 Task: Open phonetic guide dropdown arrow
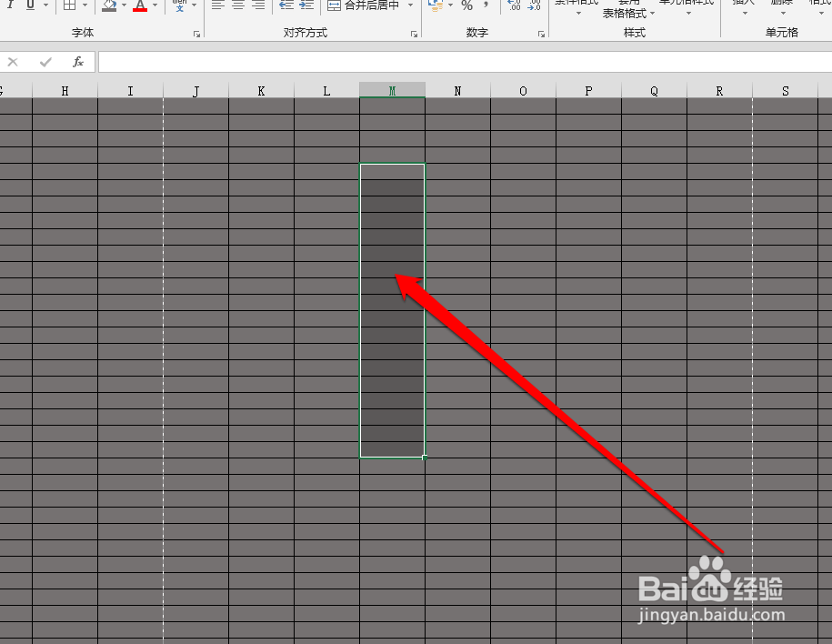point(194,5)
